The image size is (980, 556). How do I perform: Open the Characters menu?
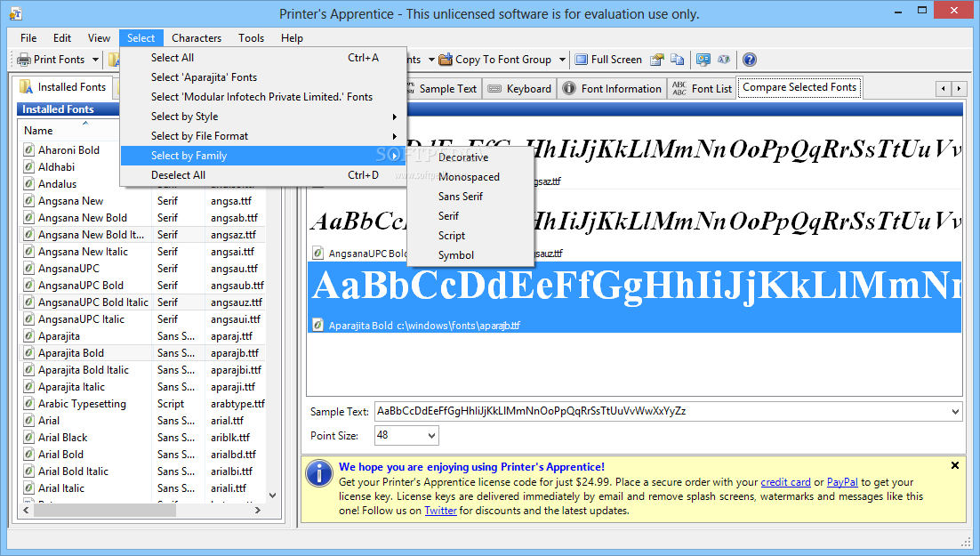(x=197, y=38)
